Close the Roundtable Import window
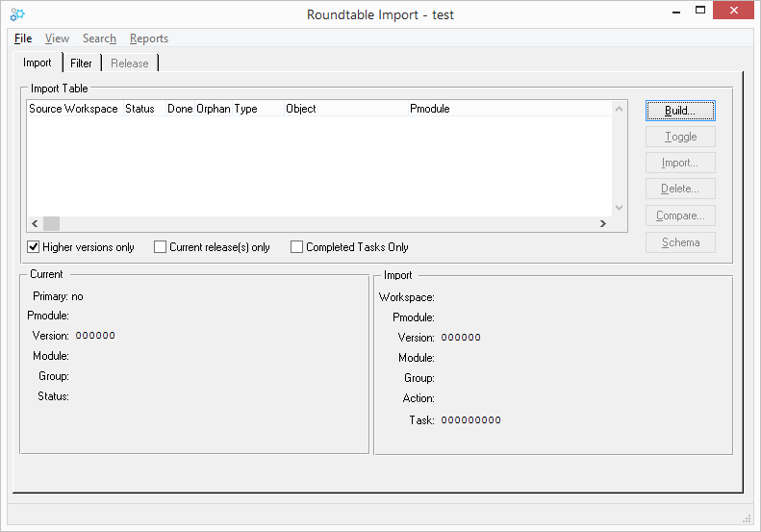 coord(734,11)
